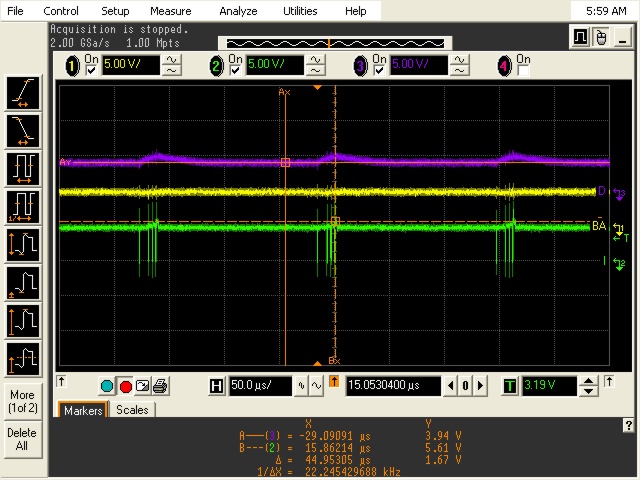The height and width of the screenshot is (480, 640).
Task: Click the horizontal delay reference arrow icon
Action: point(334,382)
